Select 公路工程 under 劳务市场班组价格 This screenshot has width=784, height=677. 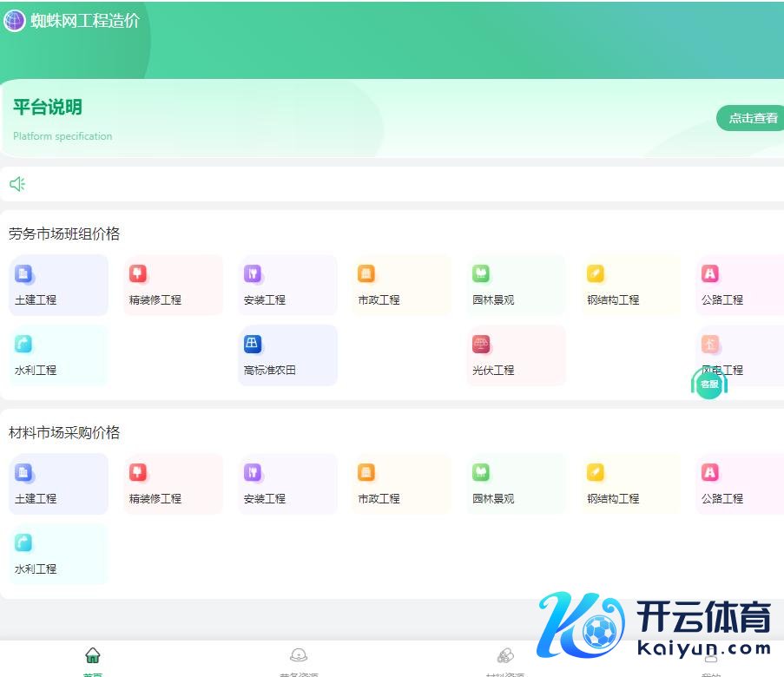pos(741,286)
